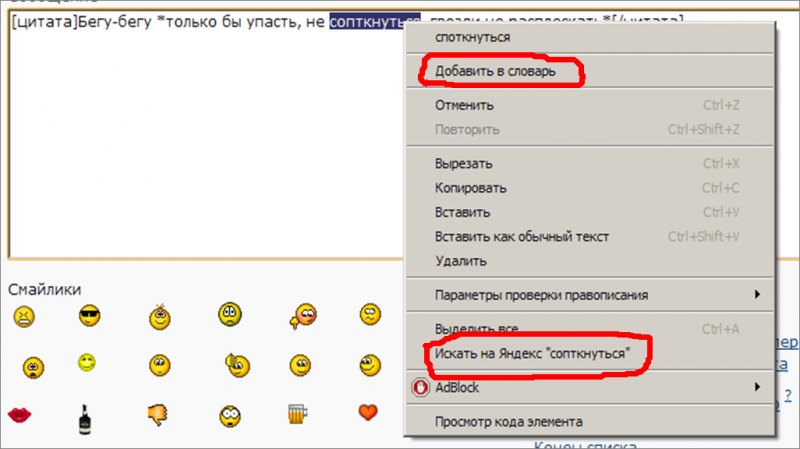
Task: Click inside the message text area
Action: point(200,150)
